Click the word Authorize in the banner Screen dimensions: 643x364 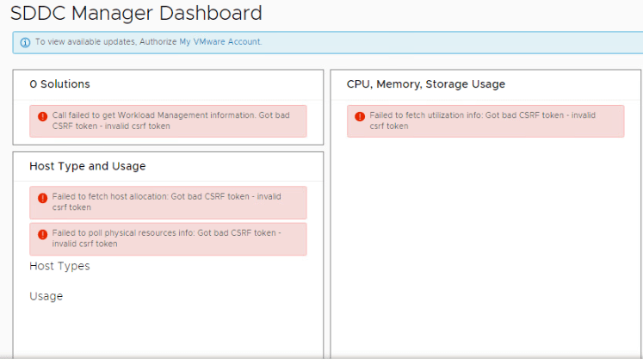[158, 41]
